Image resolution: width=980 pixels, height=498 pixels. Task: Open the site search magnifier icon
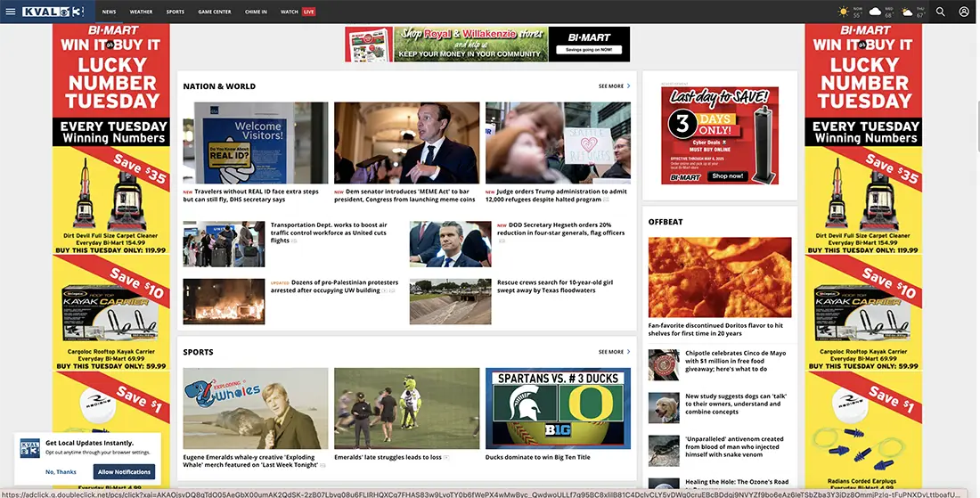[940, 12]
